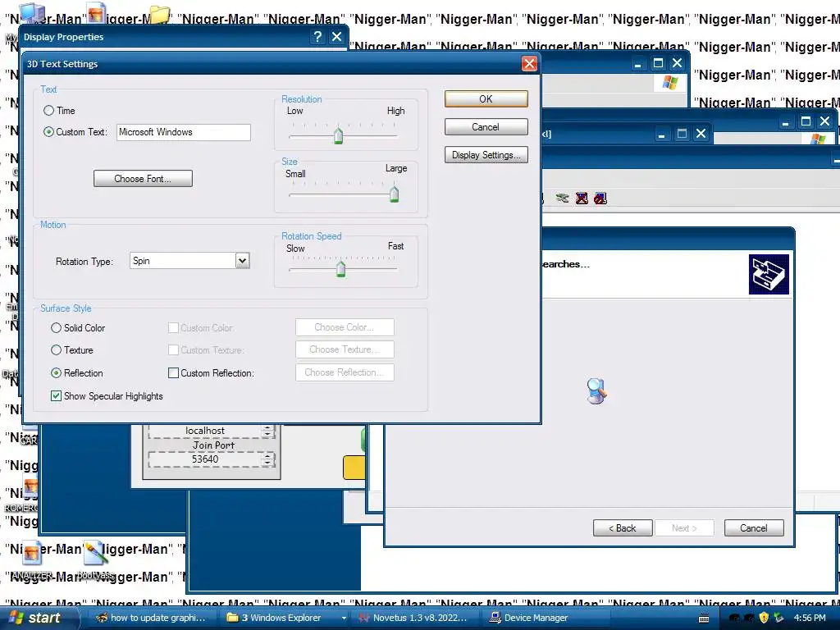Select Reflection surface style

[x=56, y=373]
